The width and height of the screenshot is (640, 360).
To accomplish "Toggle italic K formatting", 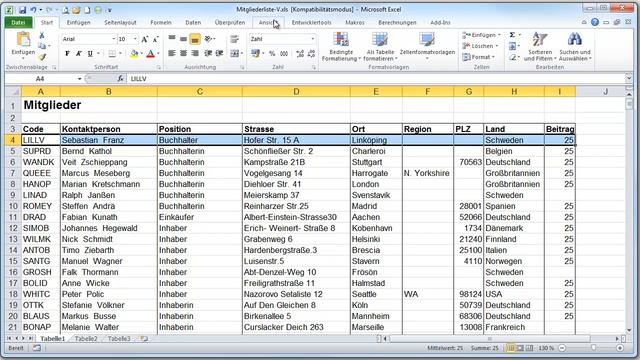I will [79, 53].
